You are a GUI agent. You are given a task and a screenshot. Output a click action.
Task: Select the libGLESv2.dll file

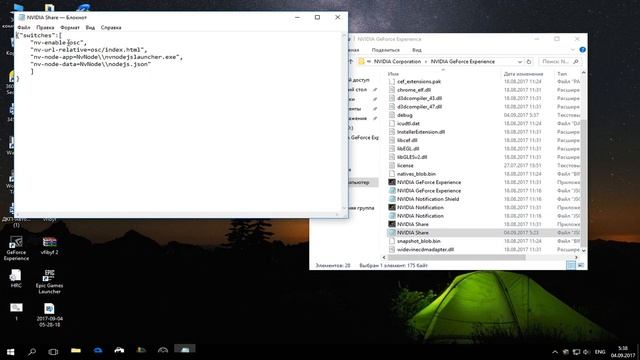[412, 157]
